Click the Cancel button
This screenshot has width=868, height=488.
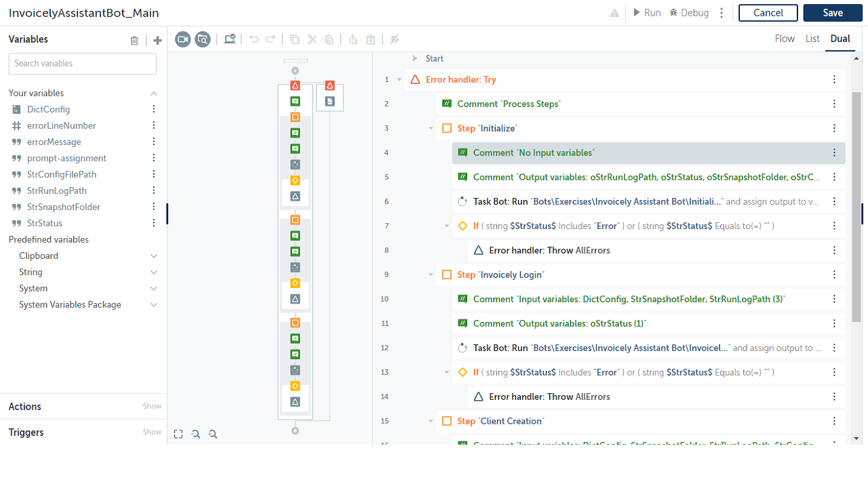[768, 13]
